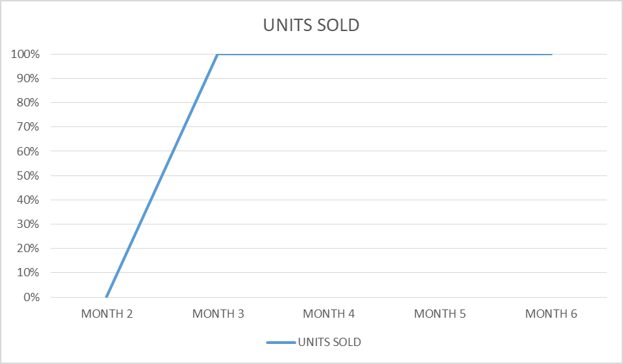Click the MONTH 5 axis label
623x364 pixels.
click(x=440, y=314)
